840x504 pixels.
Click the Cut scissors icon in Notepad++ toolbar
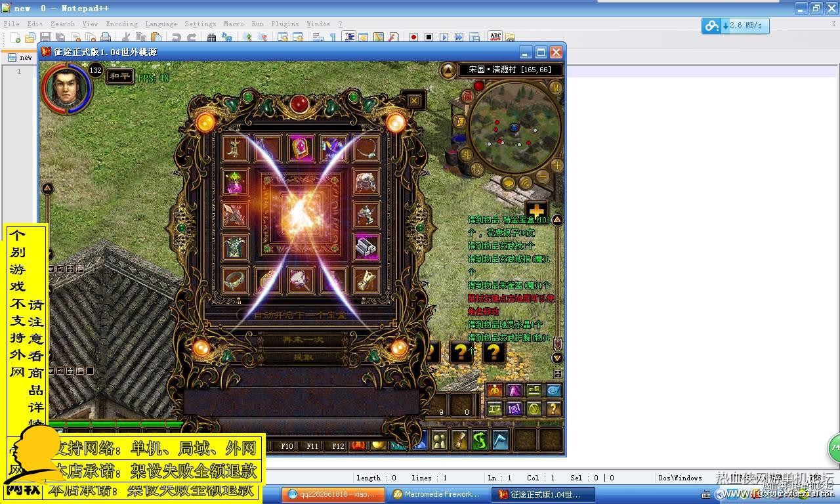point(126,37)
